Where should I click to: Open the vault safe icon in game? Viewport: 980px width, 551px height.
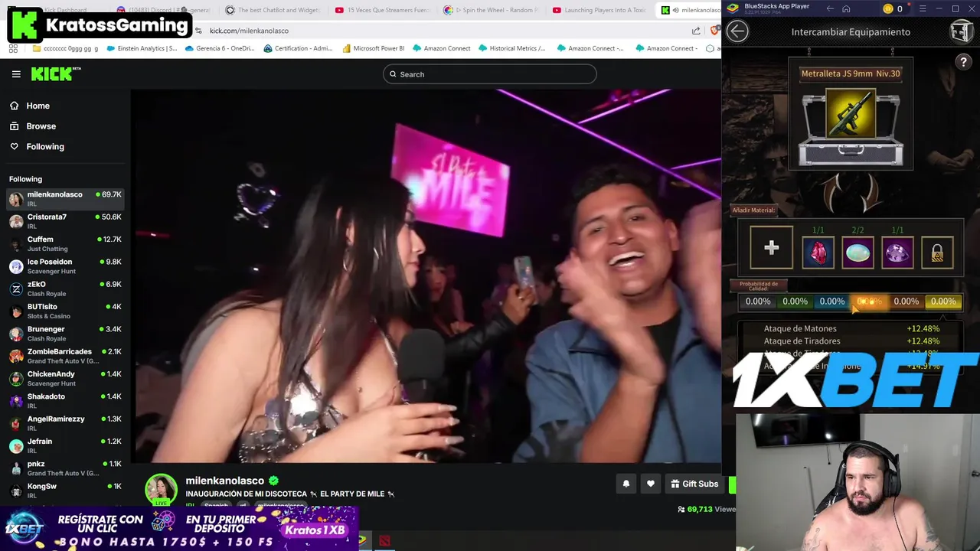(x=962, y=31)
